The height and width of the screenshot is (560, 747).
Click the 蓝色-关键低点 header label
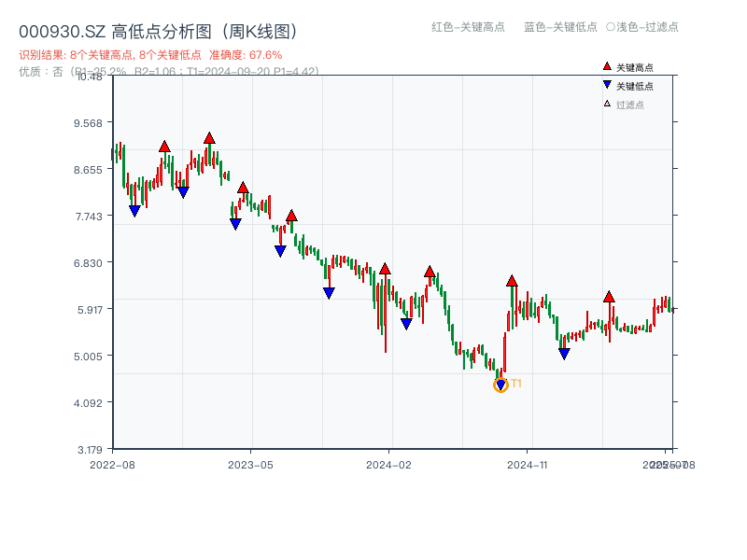560,27
